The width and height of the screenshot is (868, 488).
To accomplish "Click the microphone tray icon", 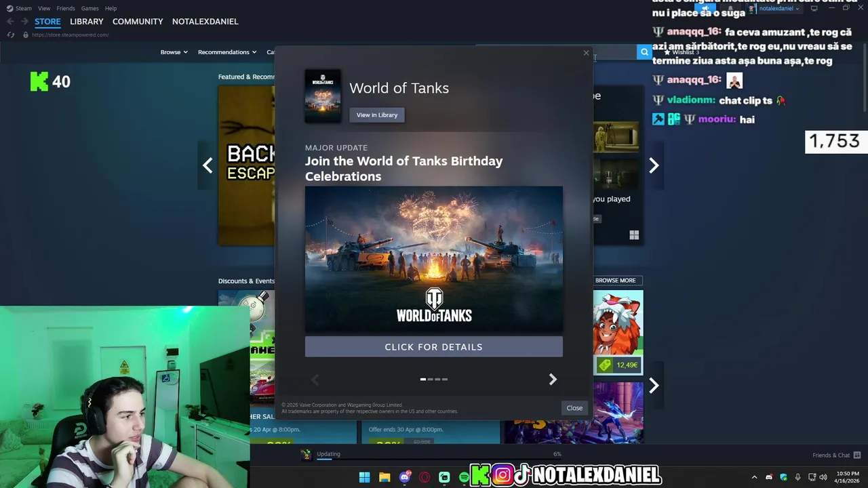I will (x=797, y=477).
